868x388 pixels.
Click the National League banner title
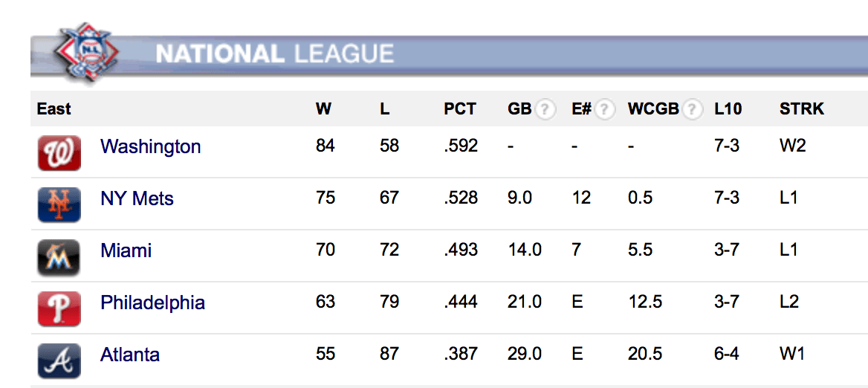tap(274, 54)
